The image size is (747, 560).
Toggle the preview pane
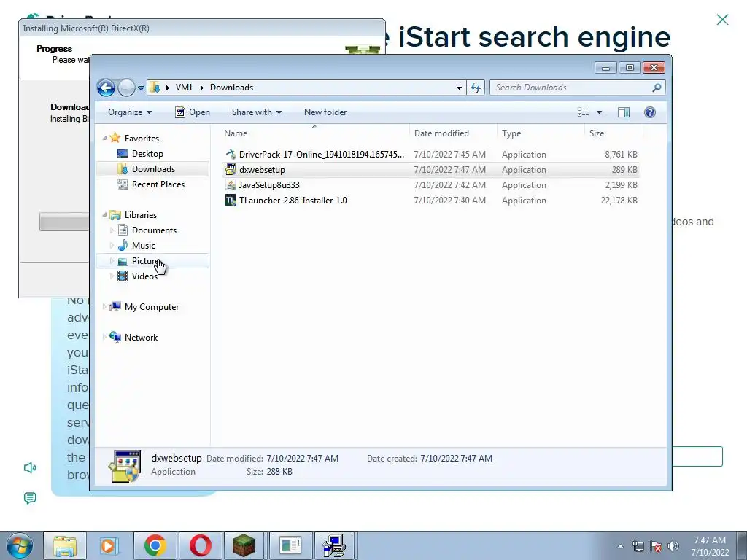click(624, 112)
